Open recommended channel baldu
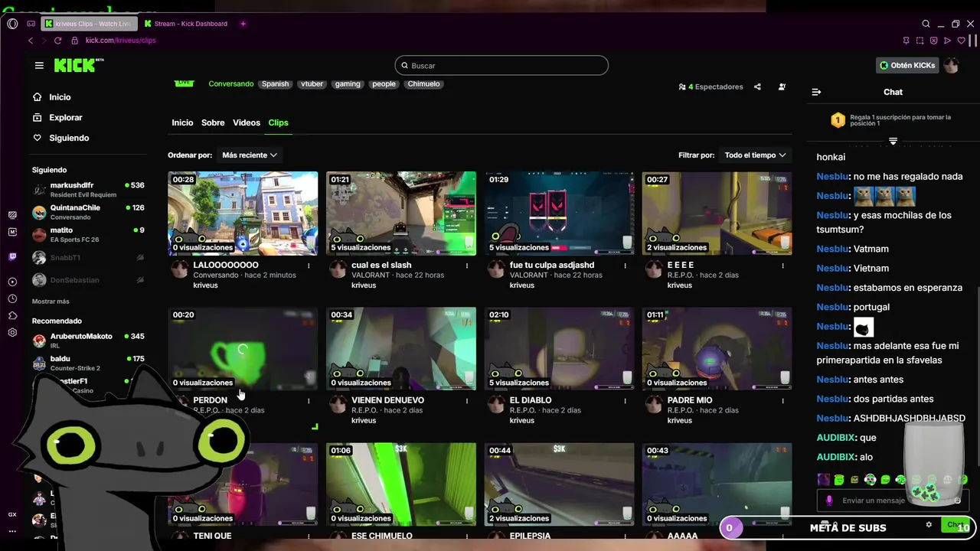The height and width of the screenshot is (551, 980). click(x=88, y=363)
